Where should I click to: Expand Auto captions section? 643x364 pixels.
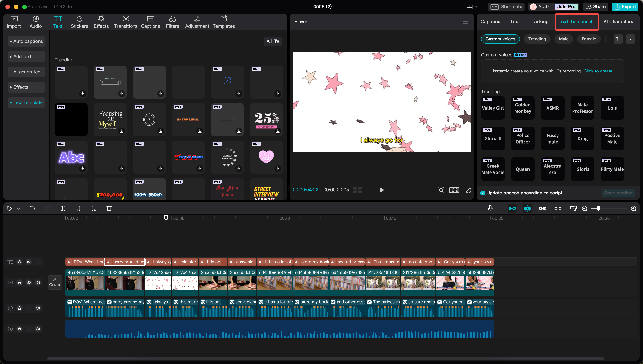26,41
